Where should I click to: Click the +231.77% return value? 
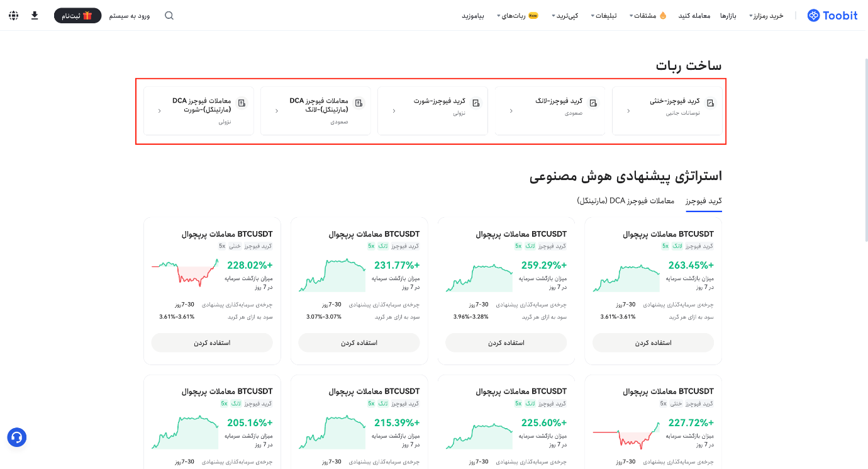pyautogui.click(x=397, y=265)
